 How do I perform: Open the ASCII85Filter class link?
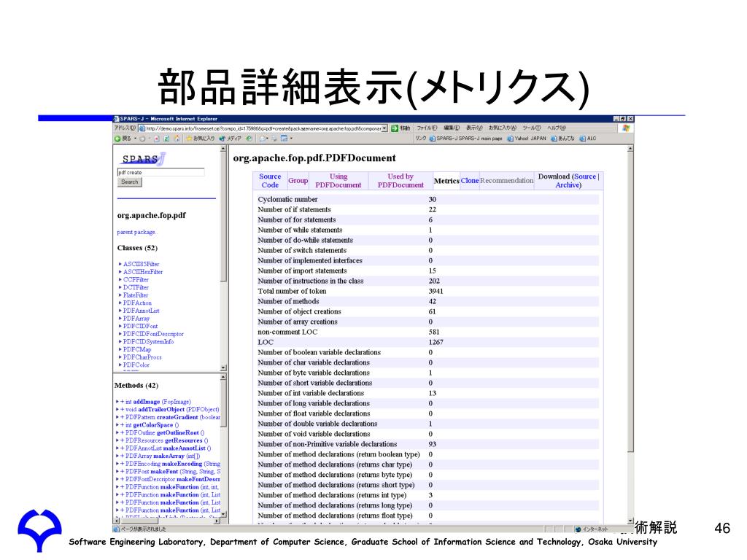pyautogui.click(x=141, y=264)
